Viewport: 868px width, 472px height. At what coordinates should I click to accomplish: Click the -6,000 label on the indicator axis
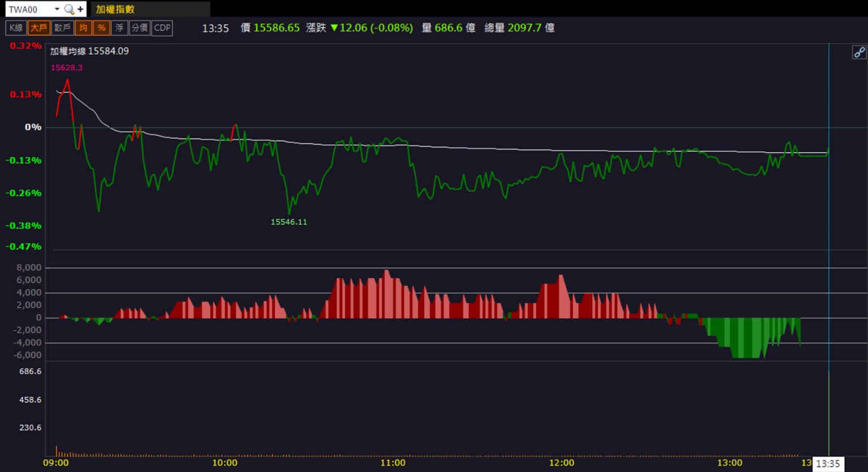27,355
